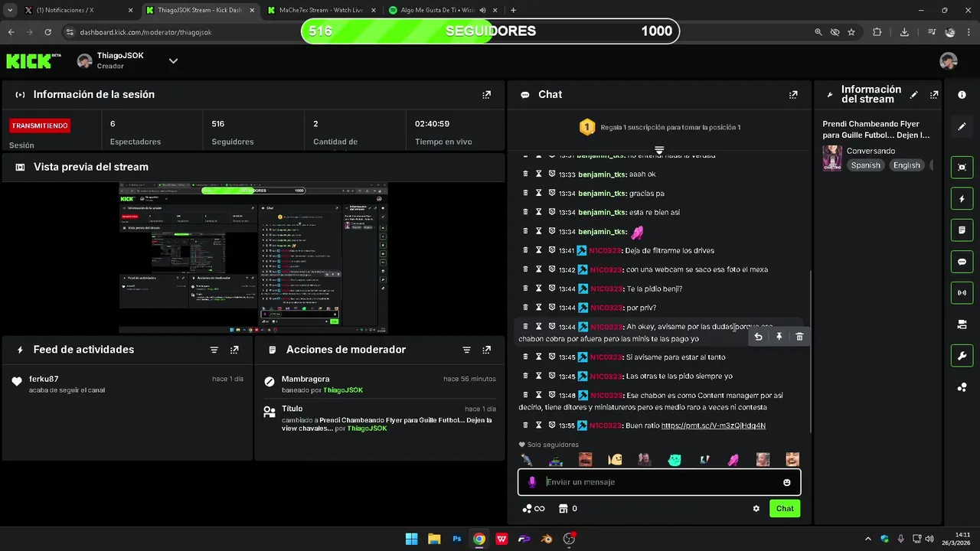Viewport: 980px width, 551px height.
Task: Delete hovered 'Ah okey' message using right trash icon
Action: pos(799,337)
